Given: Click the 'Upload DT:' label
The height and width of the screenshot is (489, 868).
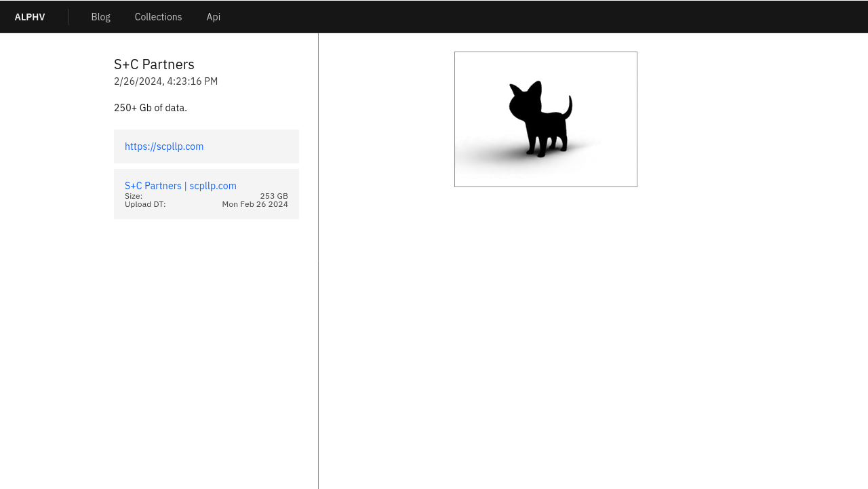Looking at the screenshot, I should pos(145,204).
